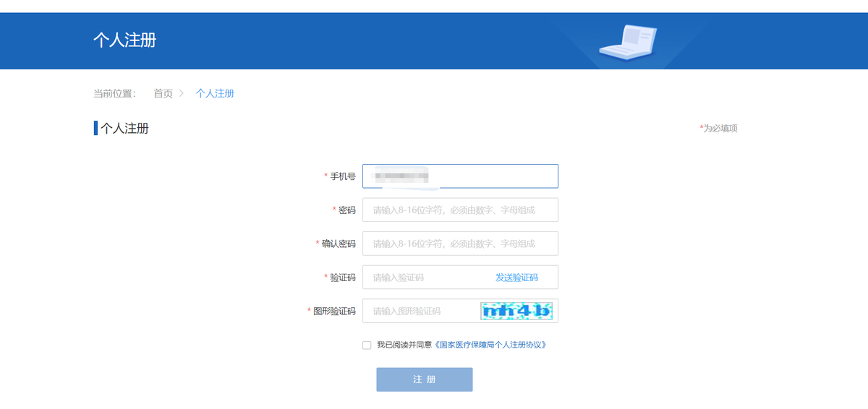
Task: Click the 个人注册 section heading
Action: 124,129
